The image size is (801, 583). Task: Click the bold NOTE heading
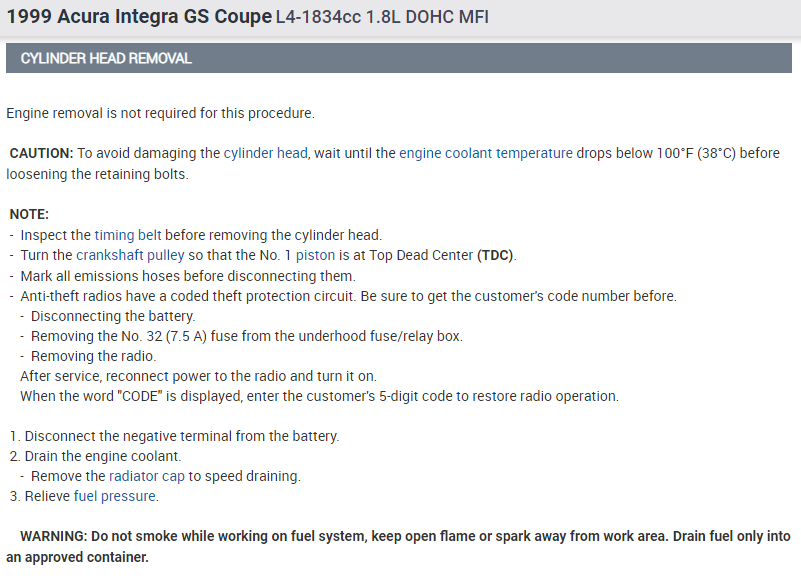click(29, 214)
